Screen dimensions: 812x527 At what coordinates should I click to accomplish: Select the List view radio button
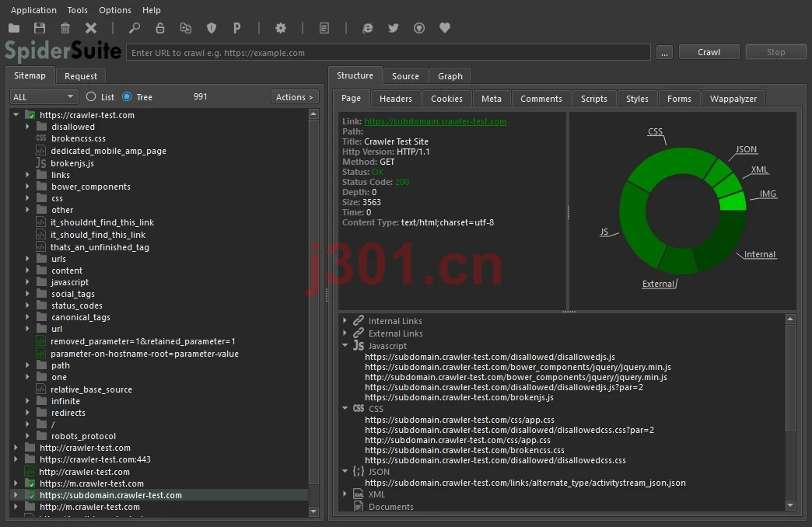pos(91,97)
